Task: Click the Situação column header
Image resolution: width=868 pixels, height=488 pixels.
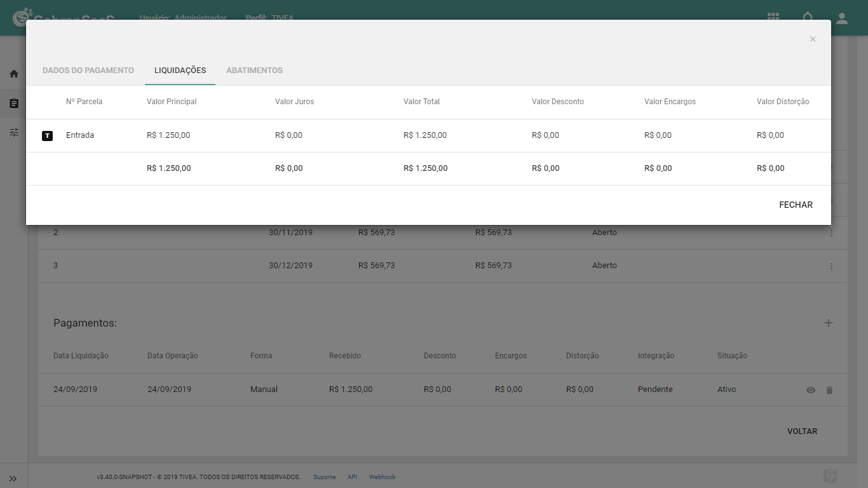Action: [x=732, y=356]
